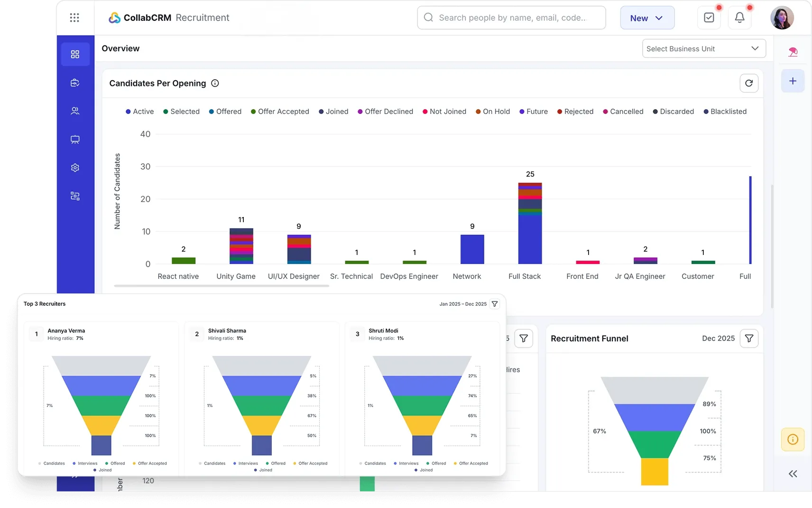The height and width of the screenshot is (508, 812).
Task: Open the notifications bell icon
Action: 739,18
